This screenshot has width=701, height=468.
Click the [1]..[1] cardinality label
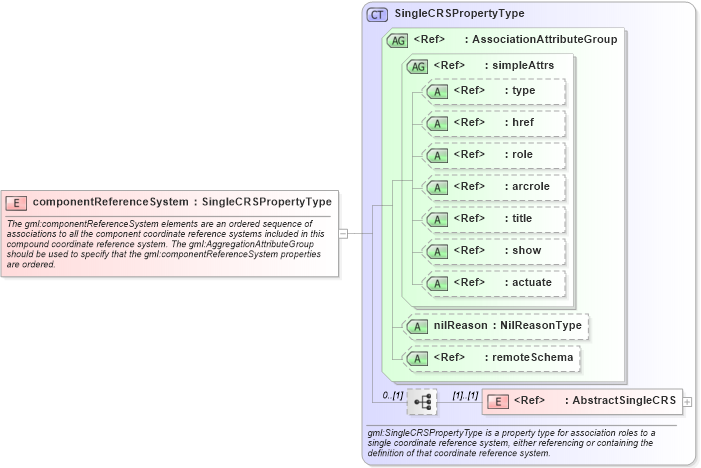465,395
